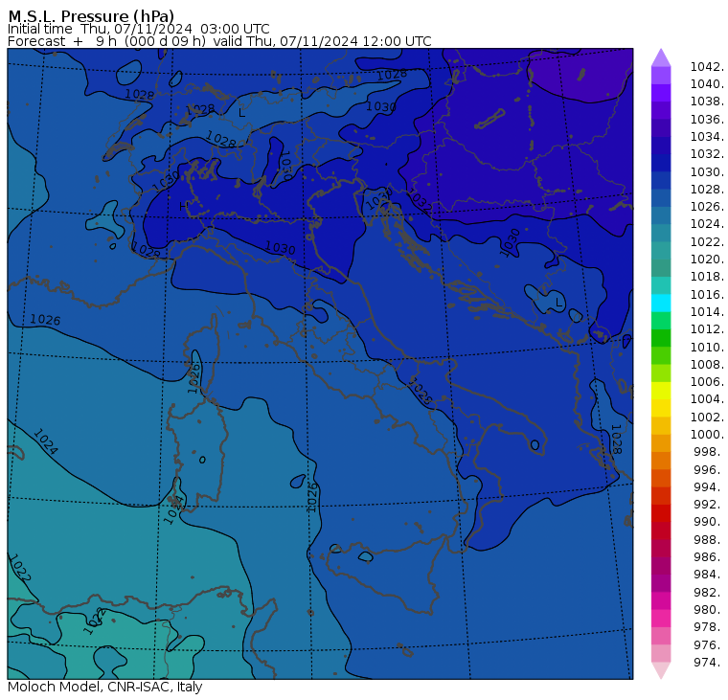Click the 'H' high-pressure marker on the map
Viewport: 728px width, 700px height.
coord(184,206)
